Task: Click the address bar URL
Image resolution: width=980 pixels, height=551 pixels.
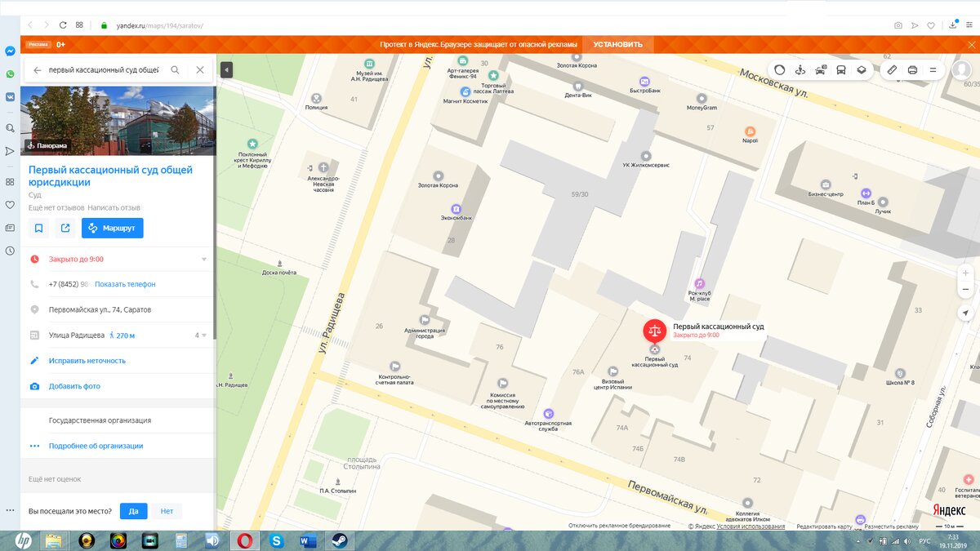Action: (159, 25)
